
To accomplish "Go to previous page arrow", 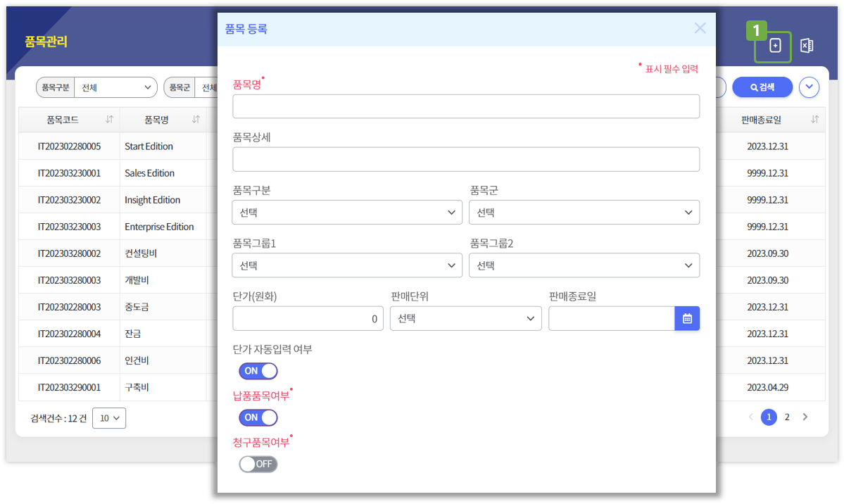I will point(751,417).
